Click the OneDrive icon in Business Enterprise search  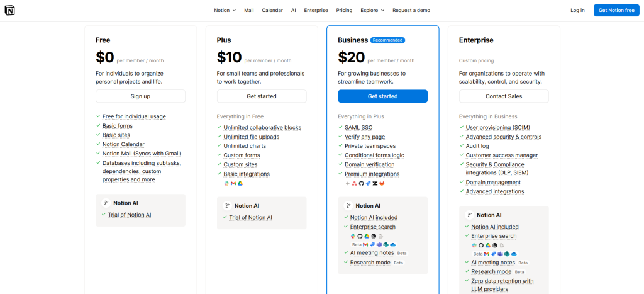(x=392, y=245)
